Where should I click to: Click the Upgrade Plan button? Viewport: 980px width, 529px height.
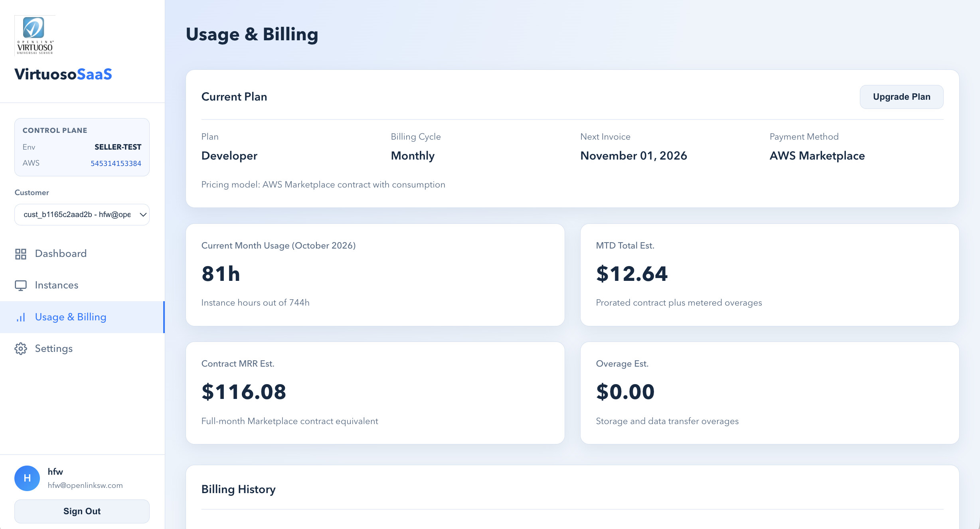point(901,97)
